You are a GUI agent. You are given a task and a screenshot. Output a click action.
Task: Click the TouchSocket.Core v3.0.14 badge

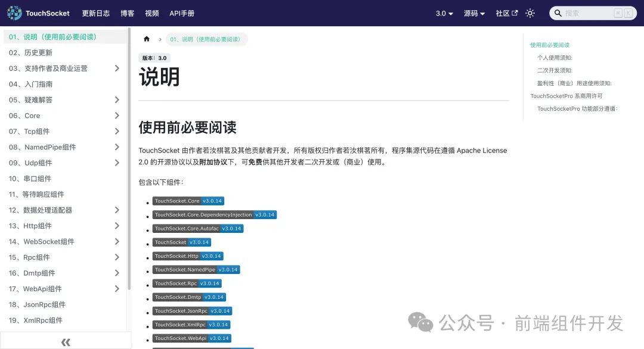[188, 201]
